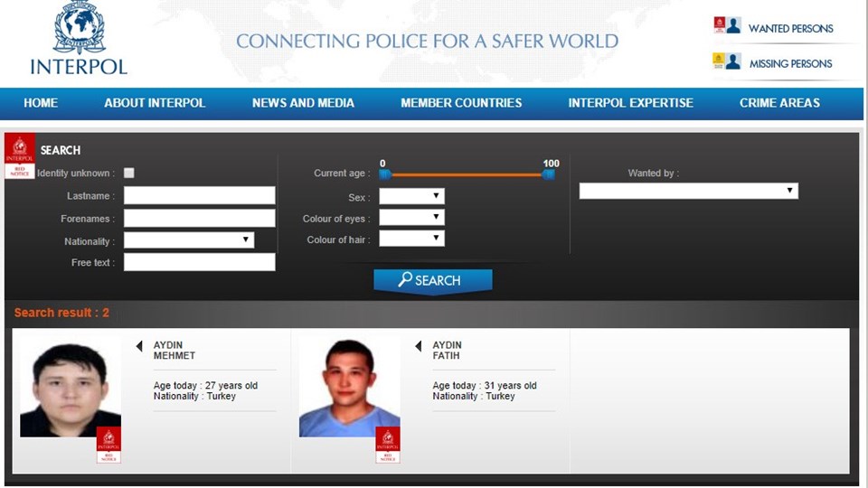Click the maximum age slider handle at 100
Screen dimensions: 868x488
tap(549, 174)
